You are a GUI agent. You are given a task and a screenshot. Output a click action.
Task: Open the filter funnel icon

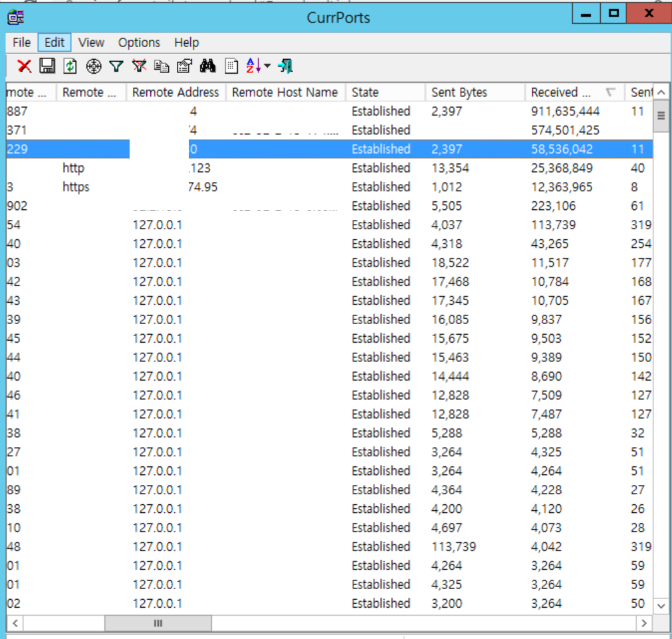pos(116,66)
